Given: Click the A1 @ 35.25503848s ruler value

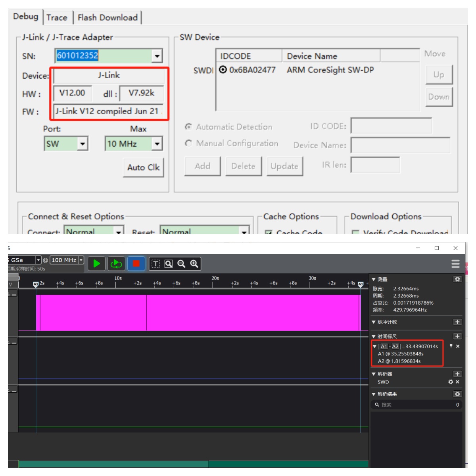Looking at the screenshot, I should (x=401, y=354).
